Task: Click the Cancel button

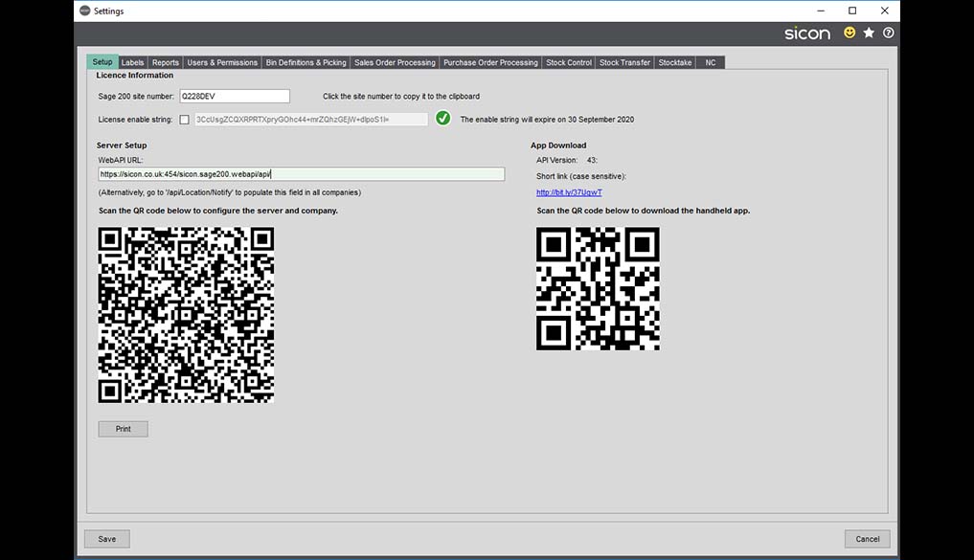Action: point(867,539)
